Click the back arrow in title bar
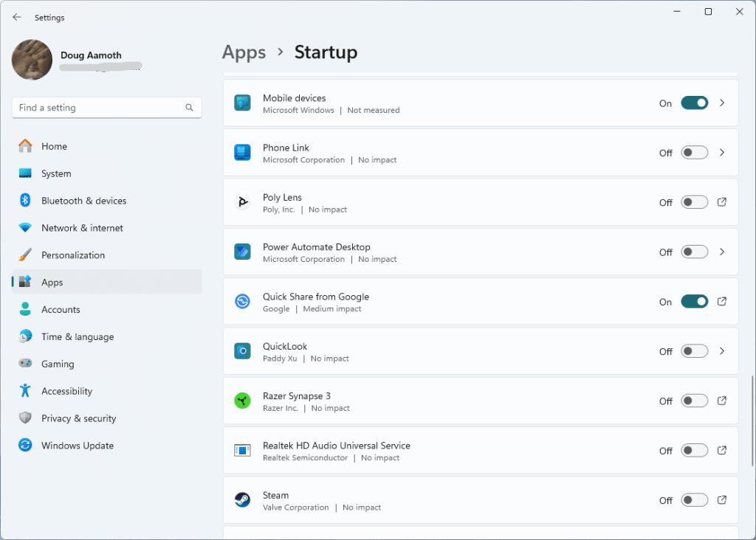The width and height of the screenshot is (756, 540). [x=17, y=17]
